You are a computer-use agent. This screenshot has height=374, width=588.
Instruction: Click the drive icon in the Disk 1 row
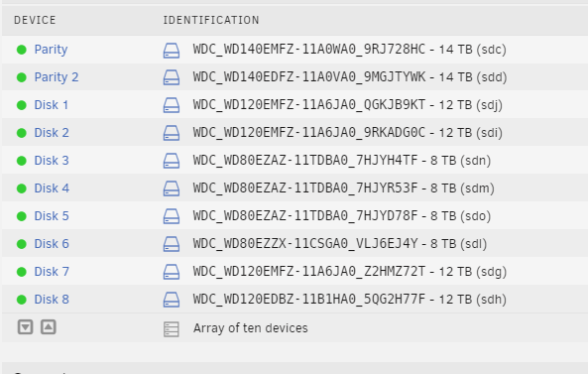(172, 105)
